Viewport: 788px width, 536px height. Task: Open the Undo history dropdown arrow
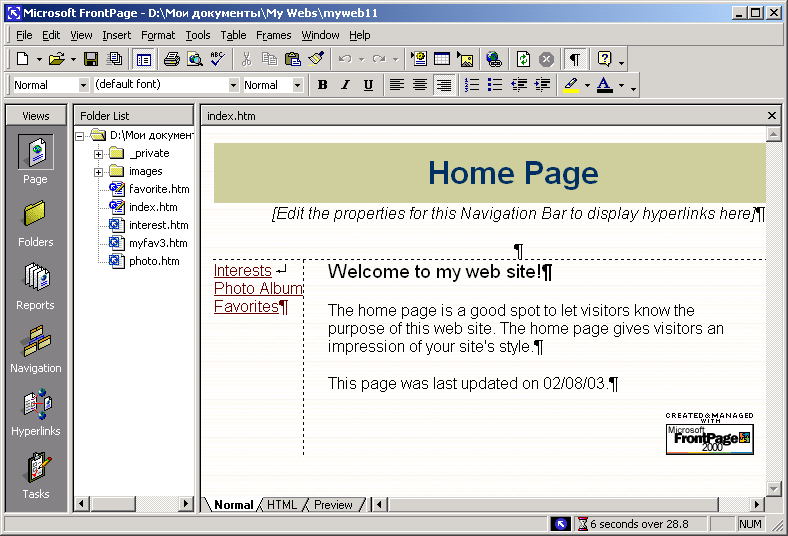click(361, 60)
